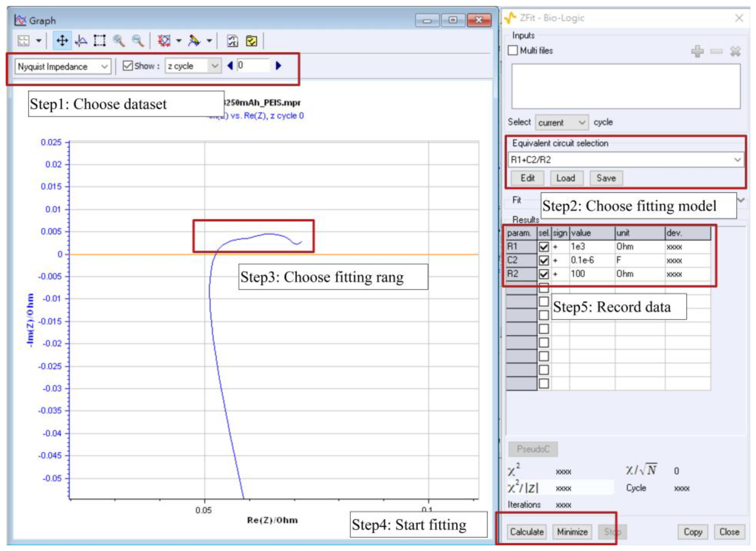Open the Nyquist Impedance plot dropdown
Screen dimensions: 756x551
click(63, 67)
